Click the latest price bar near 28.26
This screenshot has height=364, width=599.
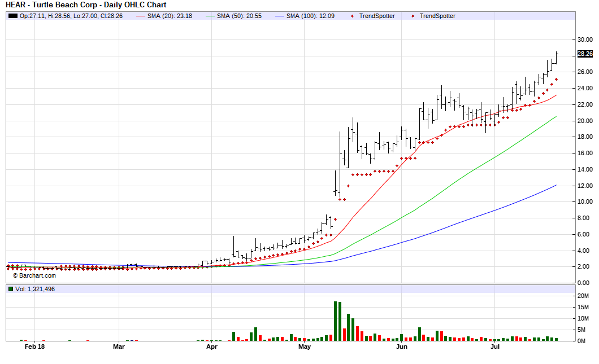coord(557,58)
